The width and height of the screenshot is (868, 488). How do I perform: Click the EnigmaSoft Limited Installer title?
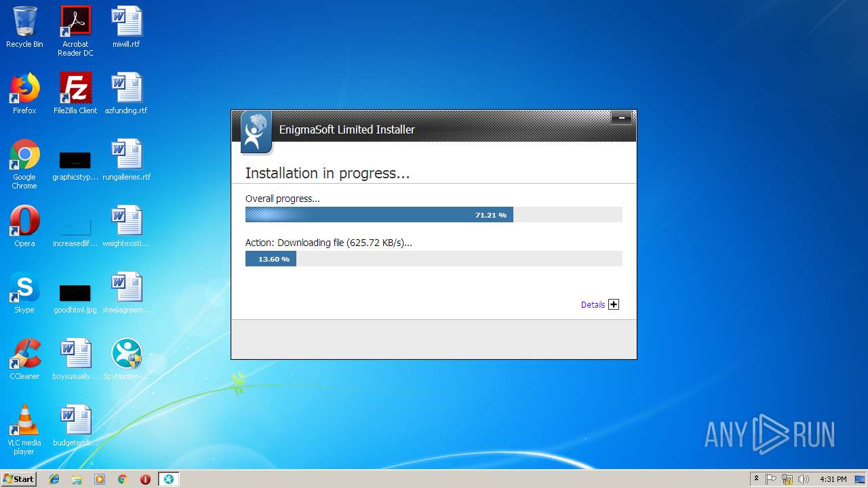pos(347,129)
